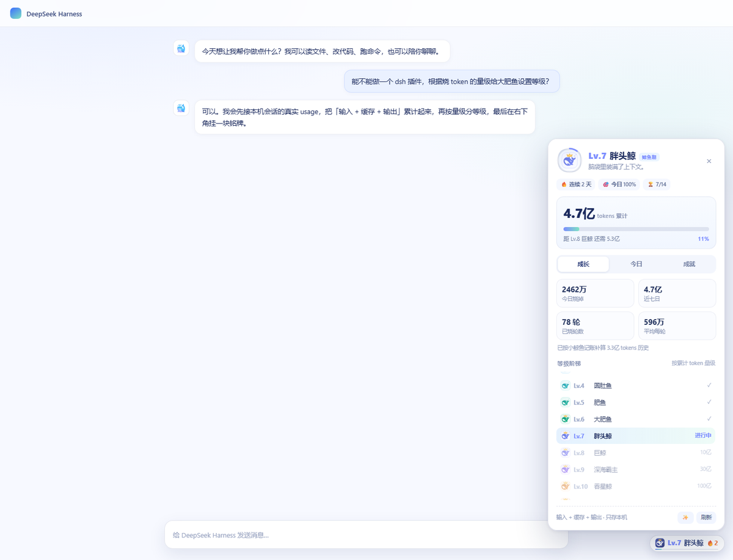Screen dimensions: 733x560
Task: Click the 进行中 label on the Lv.7 row
Action: 703,435
